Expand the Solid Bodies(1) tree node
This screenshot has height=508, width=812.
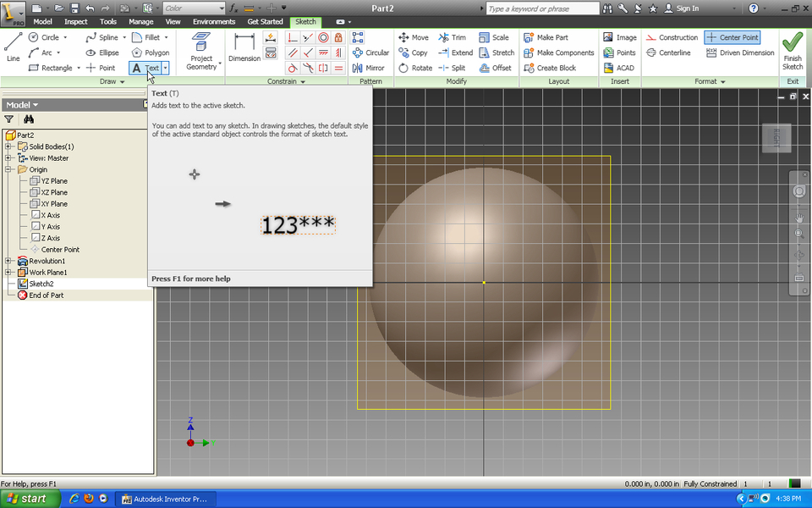click(x=8, y=146)
